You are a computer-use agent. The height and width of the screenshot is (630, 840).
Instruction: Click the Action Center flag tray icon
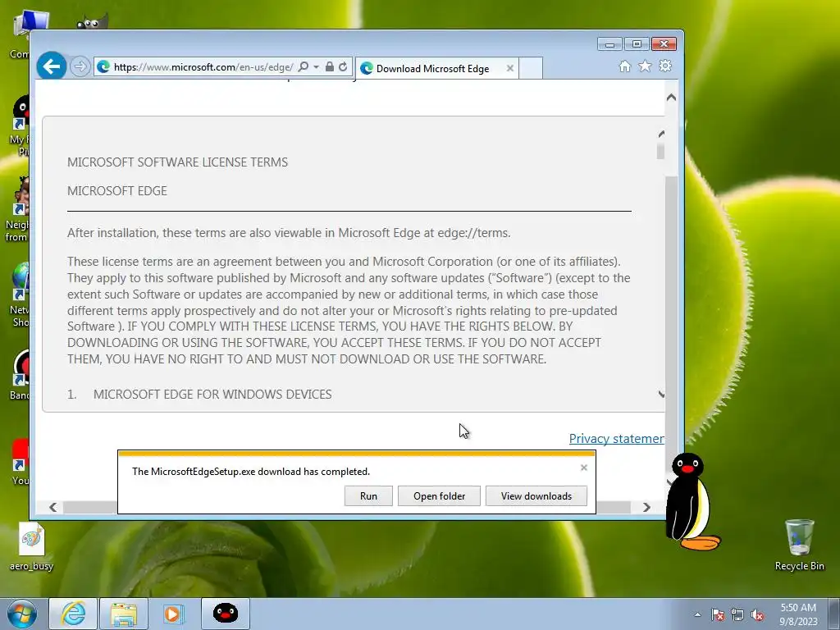click(x=718, y=614)
